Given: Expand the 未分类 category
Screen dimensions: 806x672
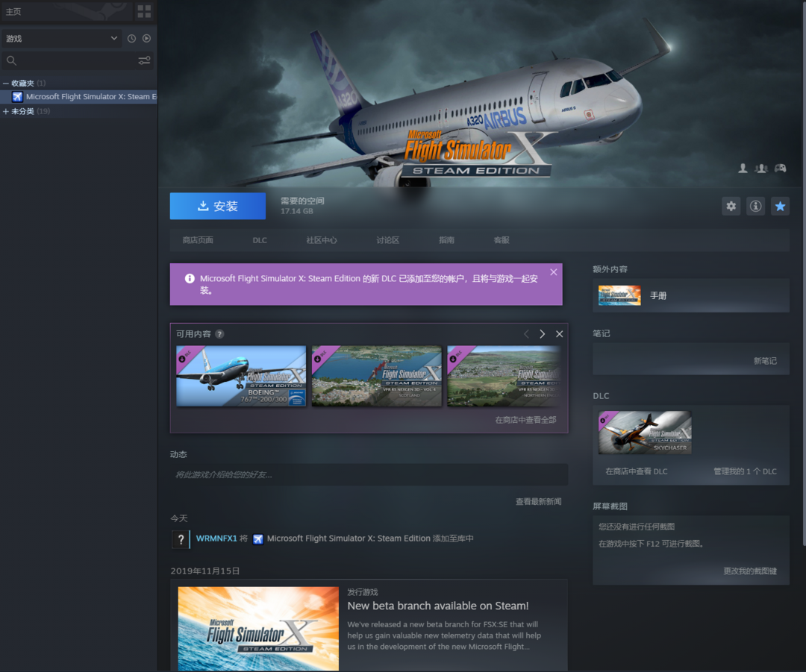Looking at the screenshot, I should pos(6,111).
